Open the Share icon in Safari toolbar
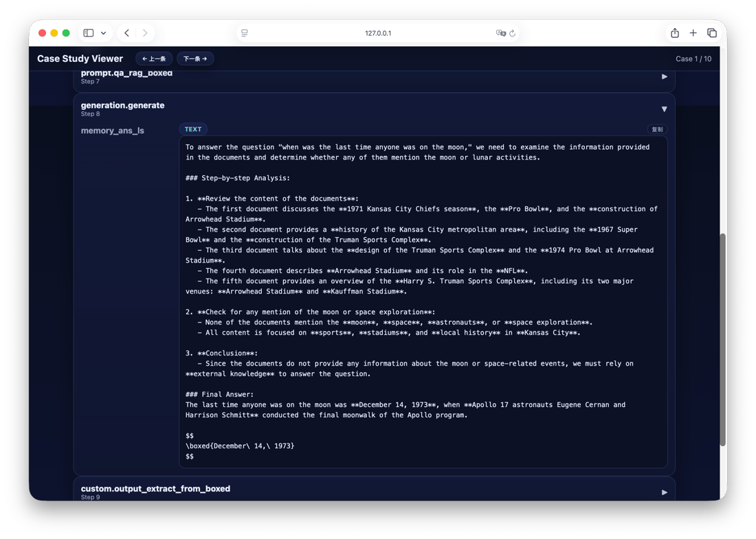 675,33
